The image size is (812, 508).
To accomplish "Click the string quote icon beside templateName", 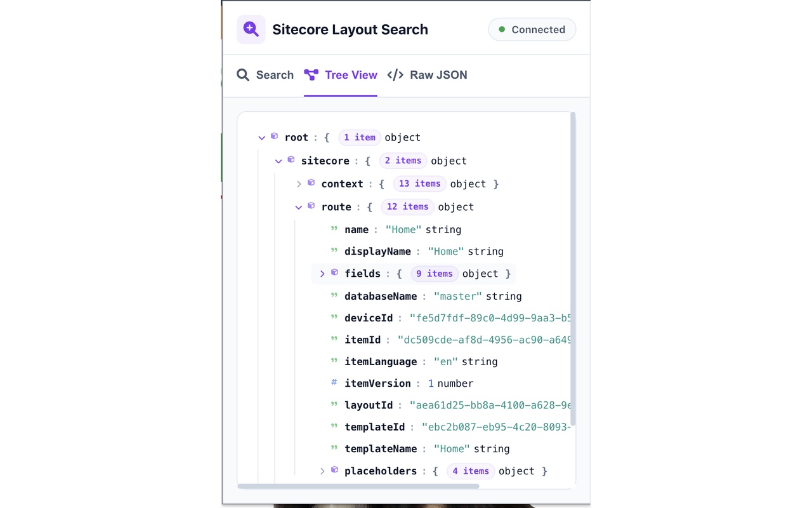I will coord(334,448).
